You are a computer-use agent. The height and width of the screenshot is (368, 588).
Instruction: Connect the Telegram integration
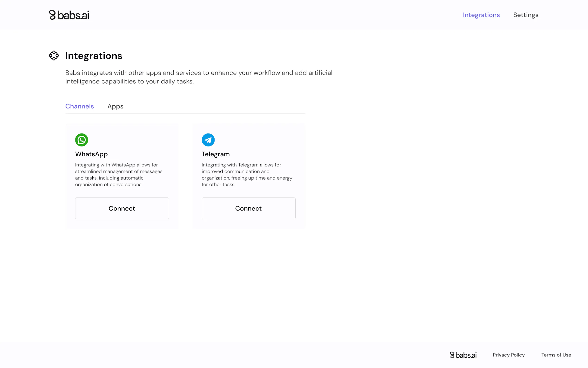pyautogui.click(x=248, y=208)
